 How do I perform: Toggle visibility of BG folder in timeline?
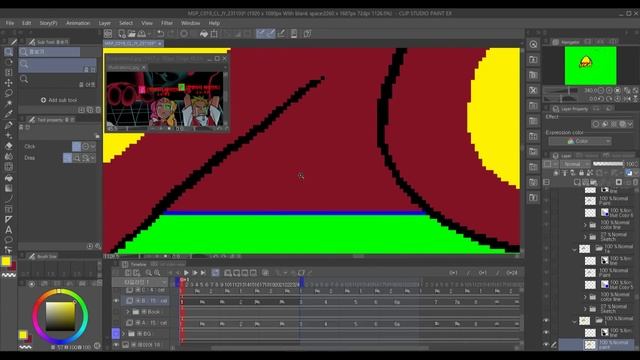(116, 334)
